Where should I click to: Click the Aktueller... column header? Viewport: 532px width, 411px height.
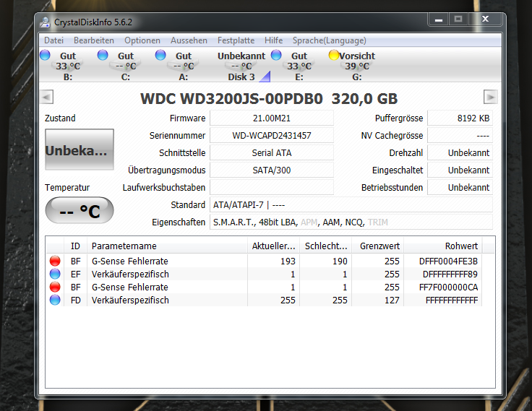click(x=273, y=246)
